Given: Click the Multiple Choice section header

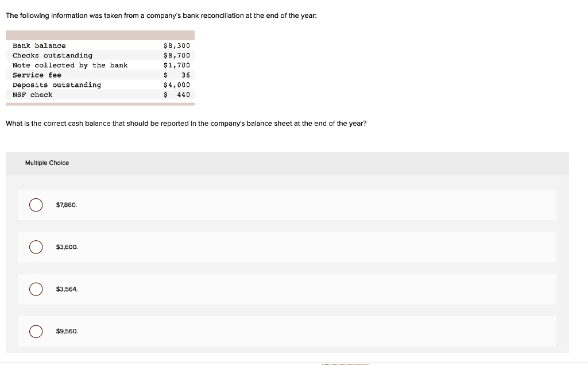Looking at the screenshot, I should tap(47, 163).
